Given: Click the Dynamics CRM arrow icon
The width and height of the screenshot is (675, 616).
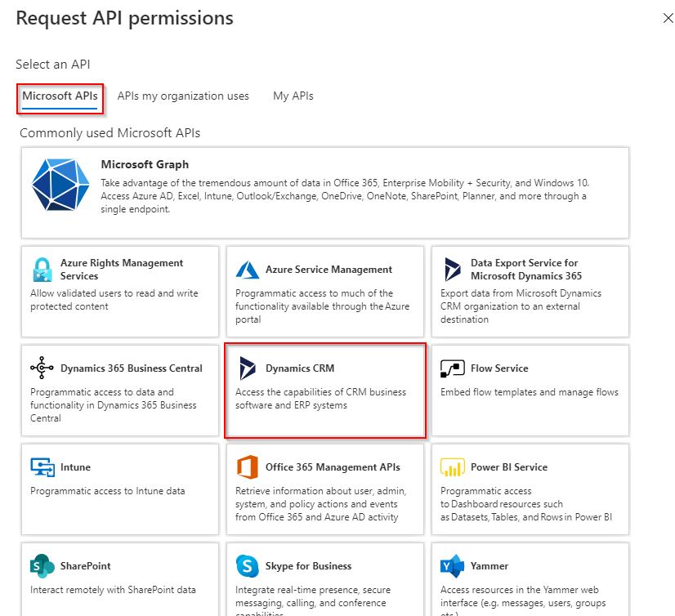Looking at the screenshot, I should point(248,368).
